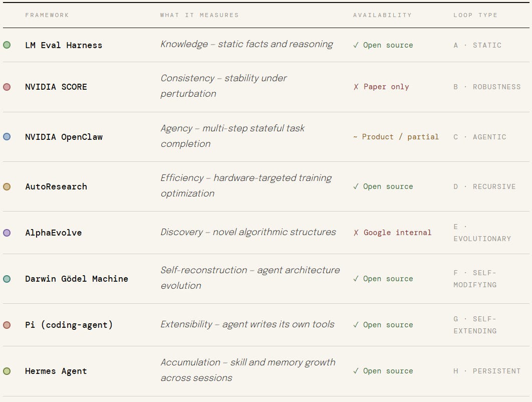Click the Hermes Agent framework name

(x=56, y=371)
